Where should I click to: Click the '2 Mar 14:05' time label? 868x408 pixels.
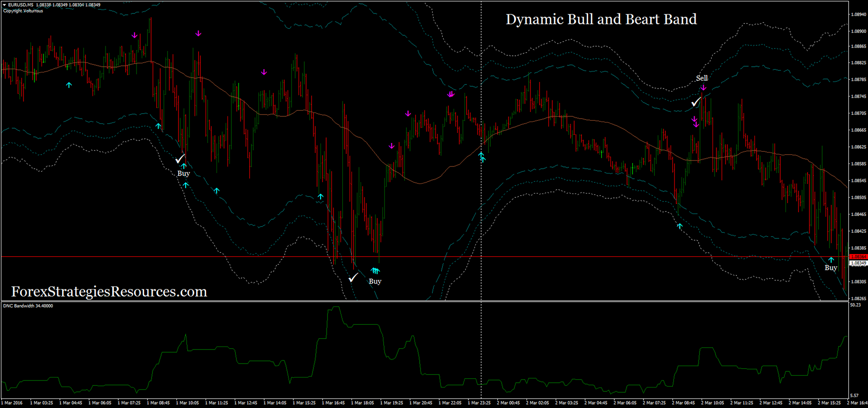(800, 403)
